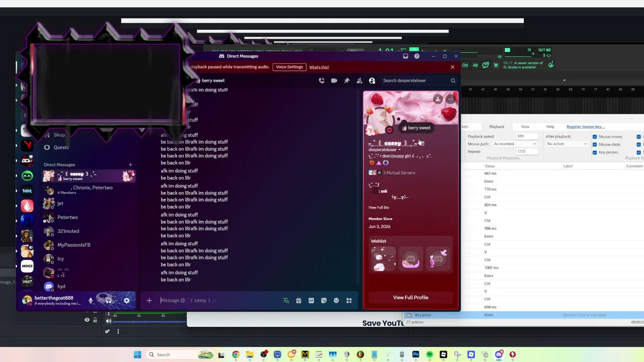Select the highlighted Key press Enter row
Screen dimensions: 644x362
(x=523, y=315)
